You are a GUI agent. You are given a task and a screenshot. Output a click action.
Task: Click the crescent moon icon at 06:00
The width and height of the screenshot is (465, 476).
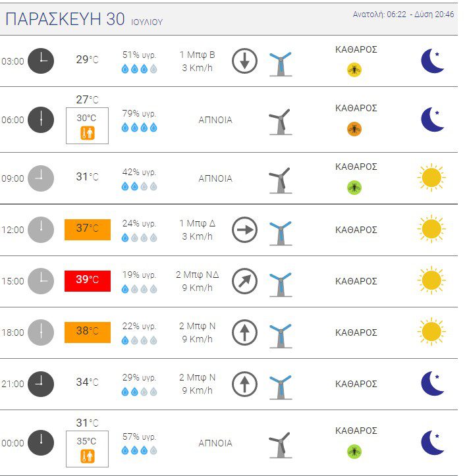click(x=433, y=120)
